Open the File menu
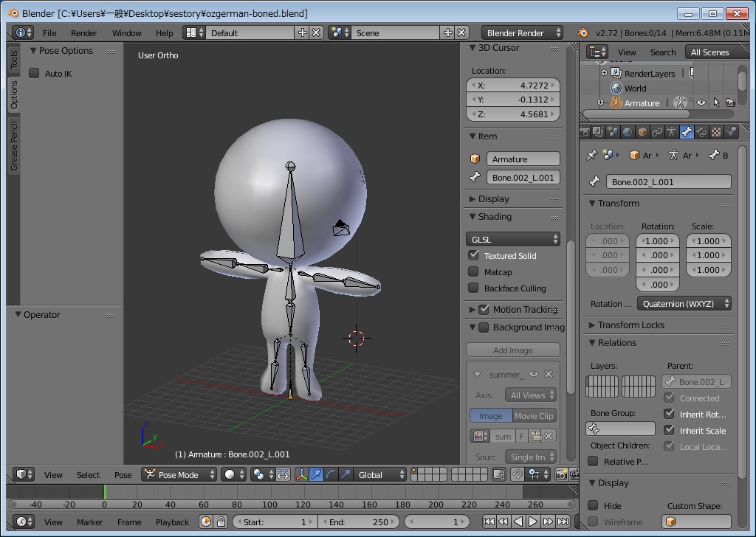The height and width of the screenshot is (537, 756). pyautogui.click(x=49, y=32)
